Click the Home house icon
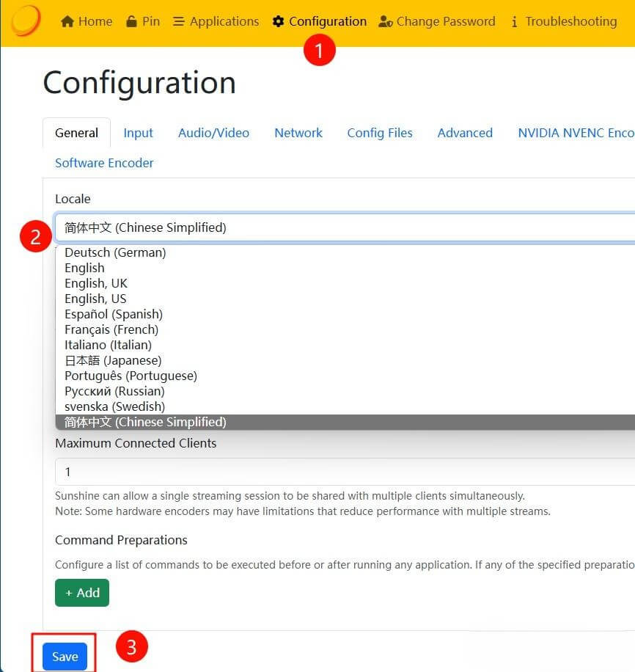Viewport: 635px width, 672px height. 67,21
